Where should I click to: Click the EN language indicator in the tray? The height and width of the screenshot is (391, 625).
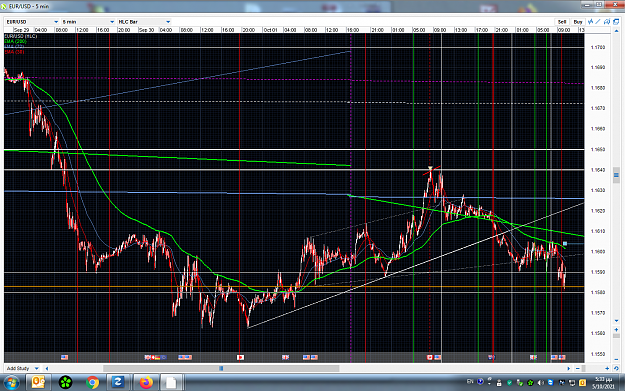pos(470,382)
